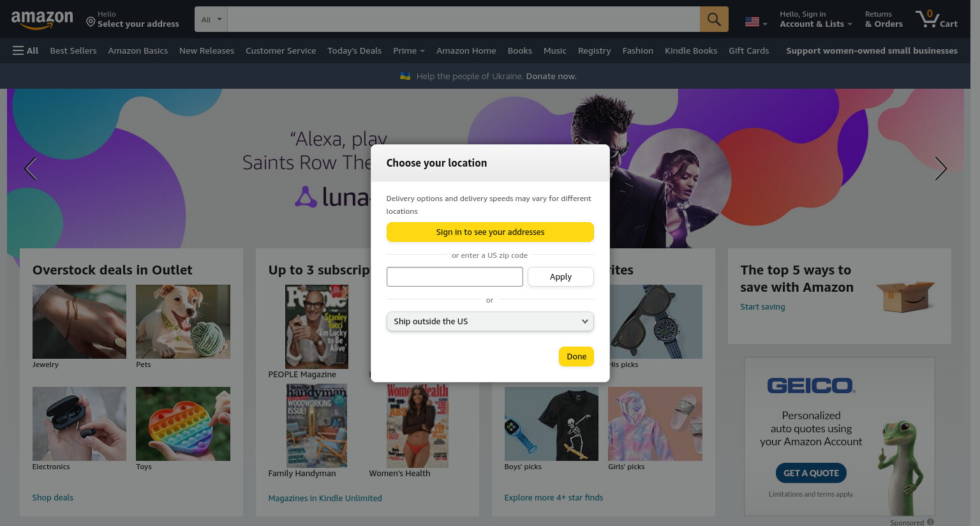Open Music section
This screenshot has height=526, width=980.
(x=554, y=50)
